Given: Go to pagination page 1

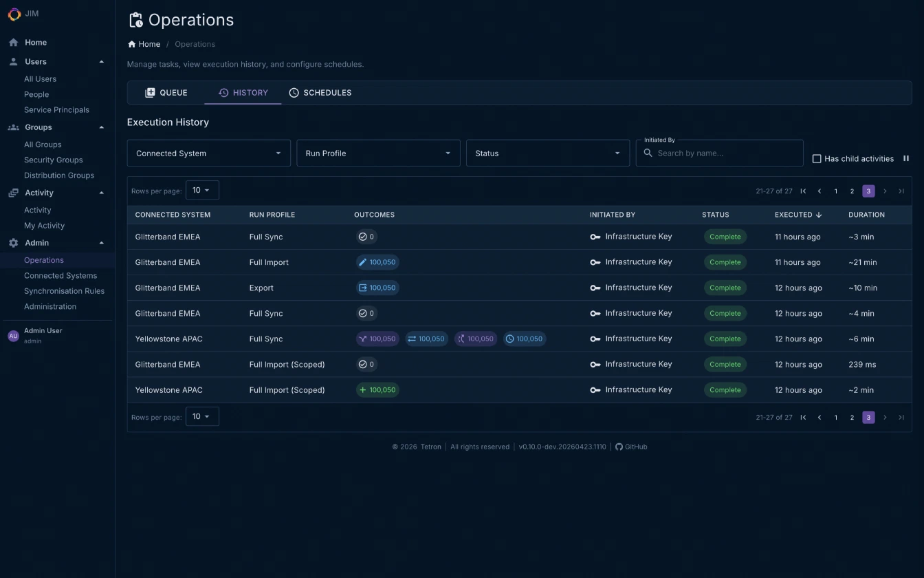Looking at the screenshot, I should click(835, 191).
